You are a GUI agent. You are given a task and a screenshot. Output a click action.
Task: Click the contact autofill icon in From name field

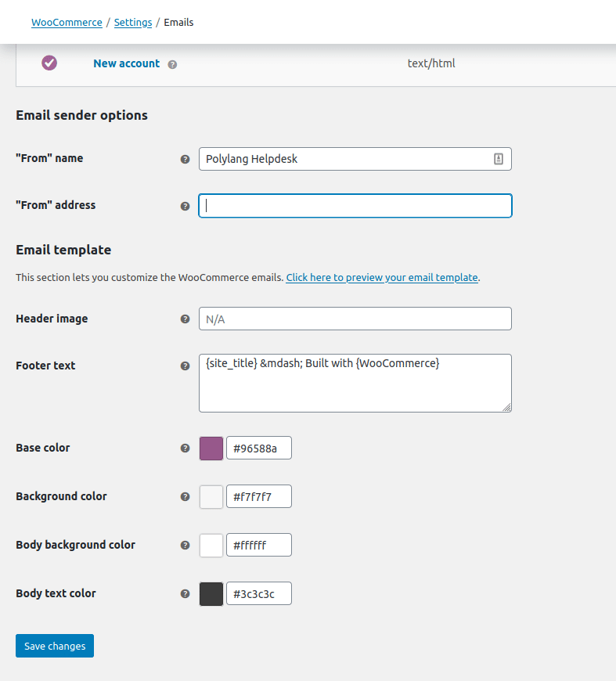click(499, 159)
